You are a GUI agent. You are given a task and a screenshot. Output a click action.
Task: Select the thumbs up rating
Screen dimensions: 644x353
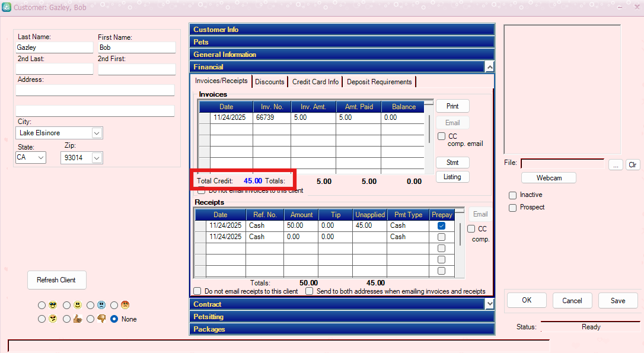(x=67, y=319)
